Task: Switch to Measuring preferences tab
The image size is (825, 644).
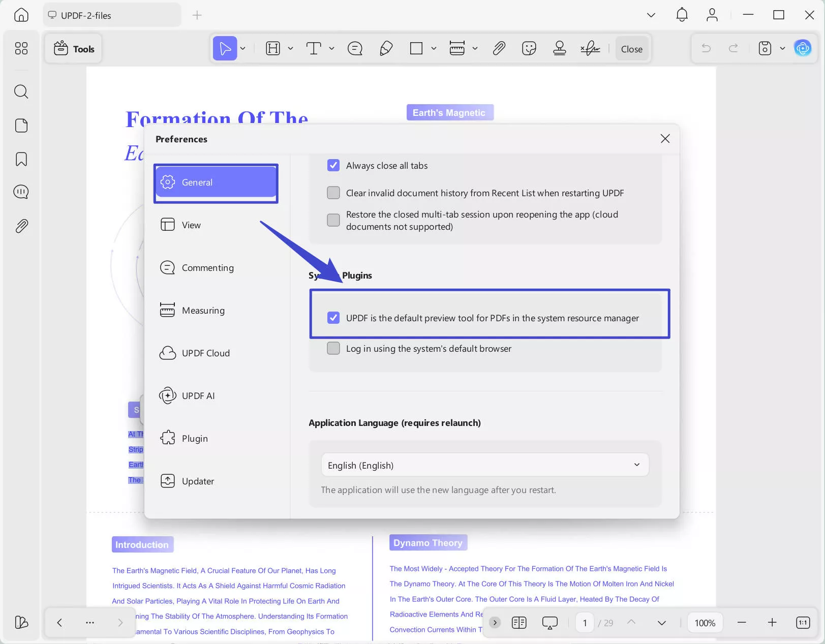Action: (x=216, y=310)
